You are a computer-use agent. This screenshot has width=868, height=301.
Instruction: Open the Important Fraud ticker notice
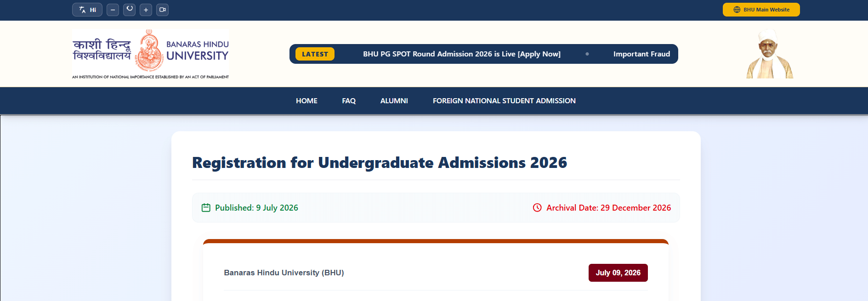tap(641, 54)
